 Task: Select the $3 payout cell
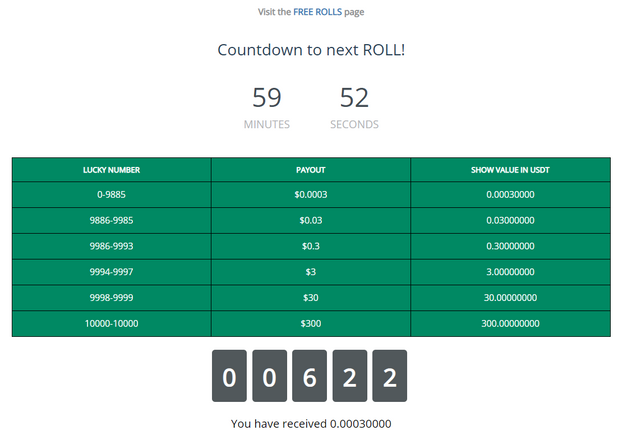click(x=311, y=272)
